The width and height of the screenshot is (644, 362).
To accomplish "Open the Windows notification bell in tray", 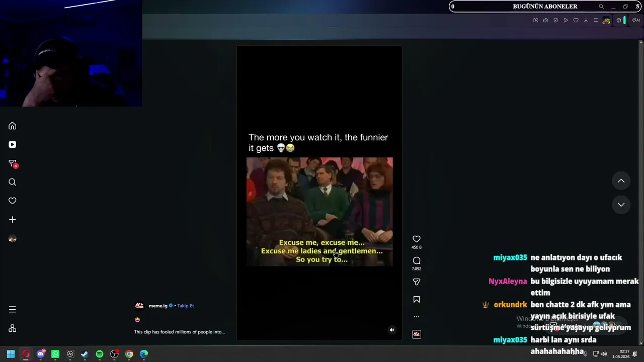I will pos(635,354).
